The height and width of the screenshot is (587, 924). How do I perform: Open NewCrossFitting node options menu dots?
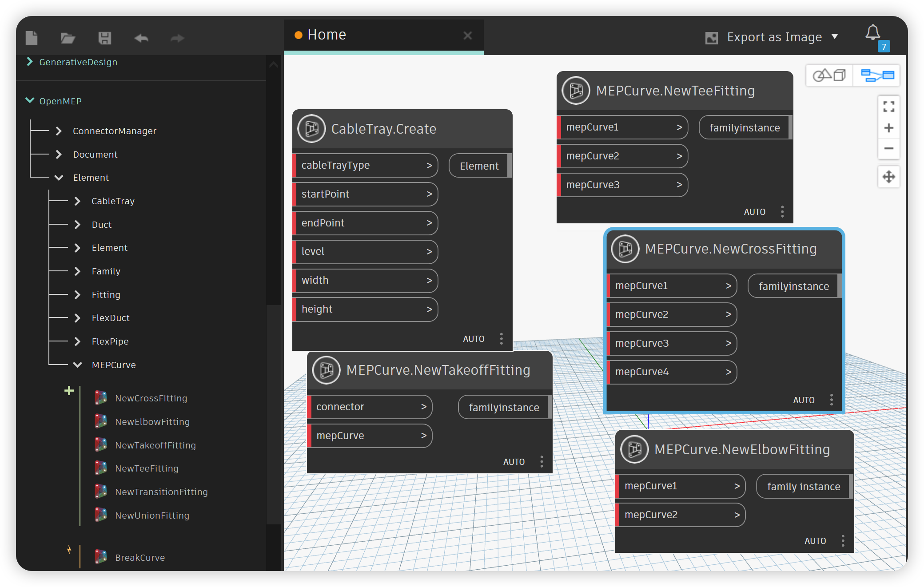831,400
